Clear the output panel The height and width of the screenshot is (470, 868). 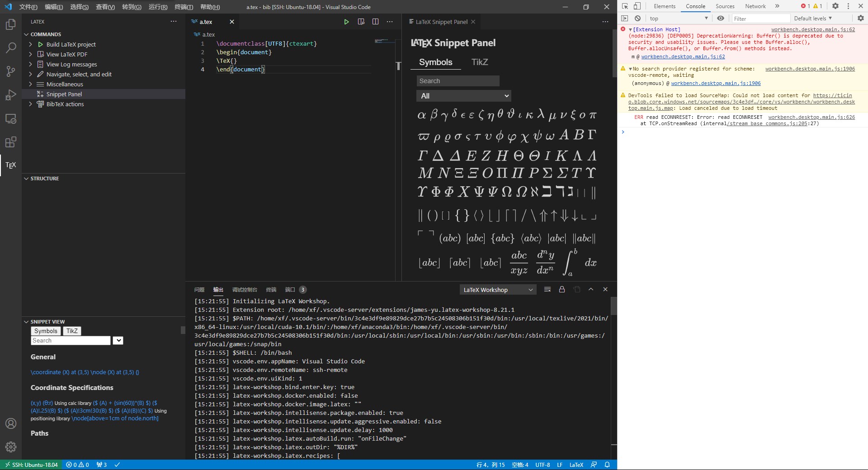tap(547, 290)
